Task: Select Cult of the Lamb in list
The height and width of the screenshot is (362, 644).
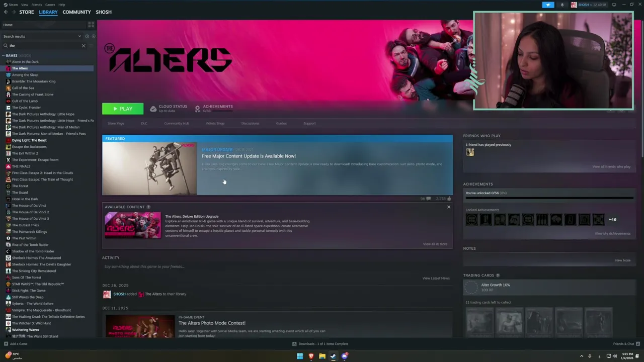Action: coord(25,101)
